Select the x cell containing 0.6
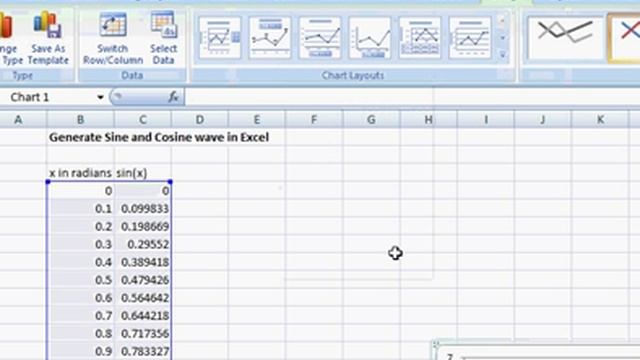 coord(80,298)
